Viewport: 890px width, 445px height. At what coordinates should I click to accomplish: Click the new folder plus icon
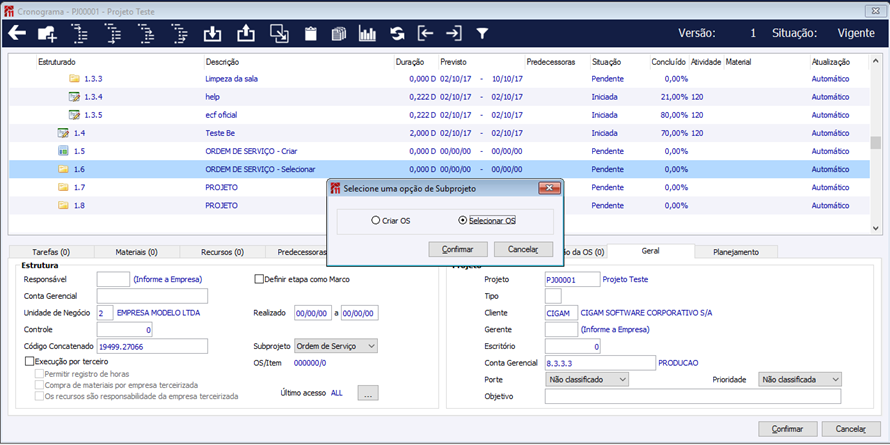pos(48,34)
